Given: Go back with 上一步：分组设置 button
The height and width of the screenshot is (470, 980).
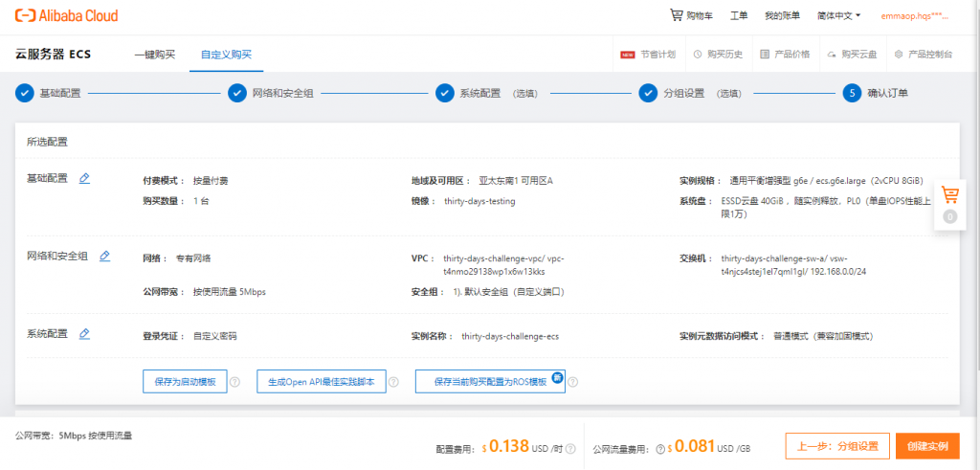Looking at the screenshot, I should pos(837,446).
